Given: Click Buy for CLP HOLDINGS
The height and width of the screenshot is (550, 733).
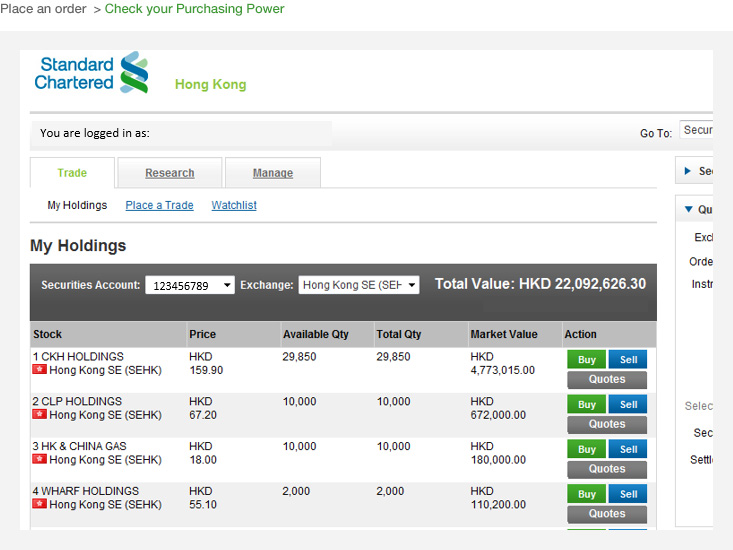Looking at the screenshot, I should point(587,404).
